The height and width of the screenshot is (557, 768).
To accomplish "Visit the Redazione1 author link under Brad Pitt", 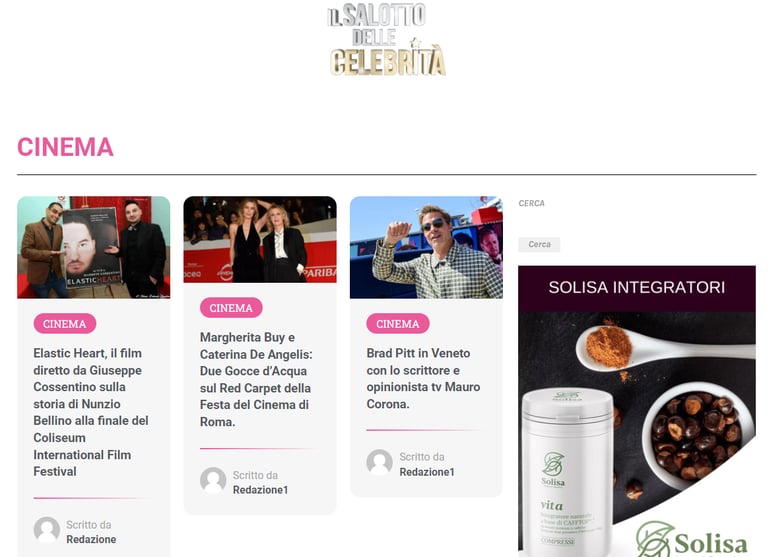I will click(427, 472).
